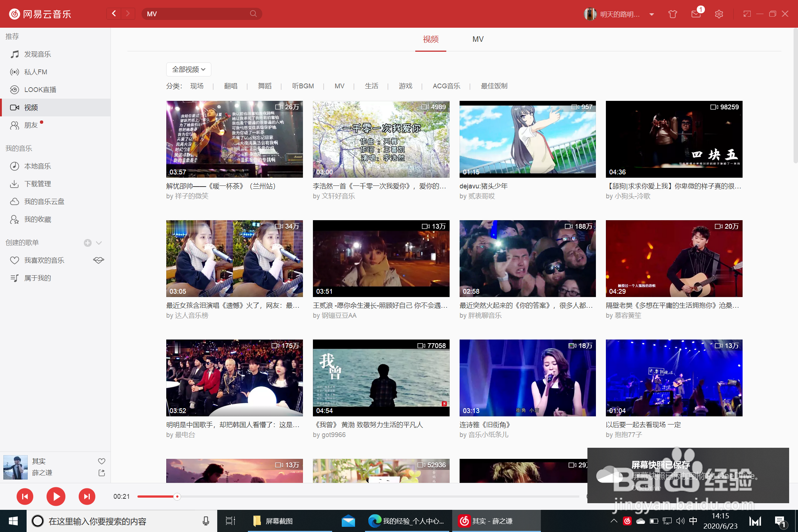This screenshot has height=532, width=798.
Task: Collapse the 创建的歌单 section
Action: (99, 243)
